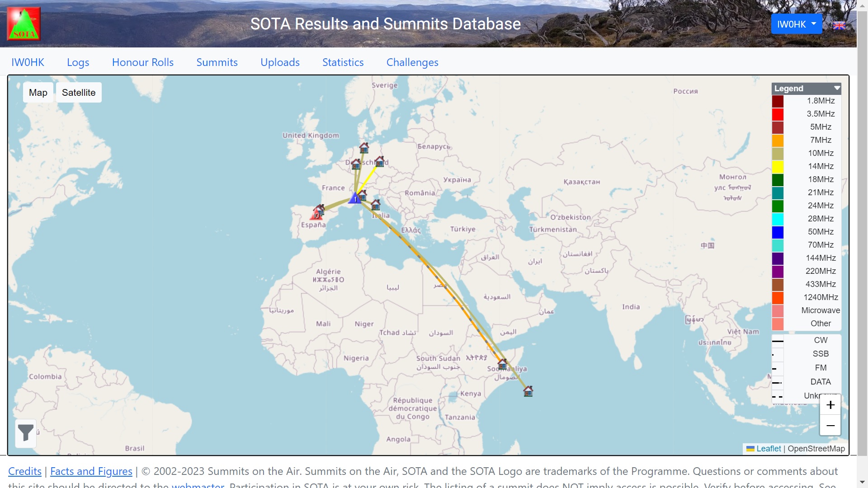Click the house marker in Somalia

tap(502, 364)
